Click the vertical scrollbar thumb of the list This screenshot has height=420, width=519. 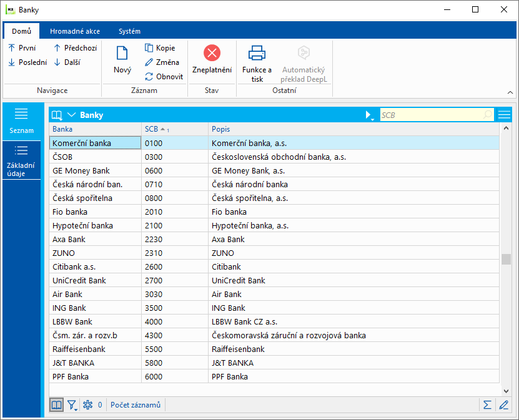506,259
